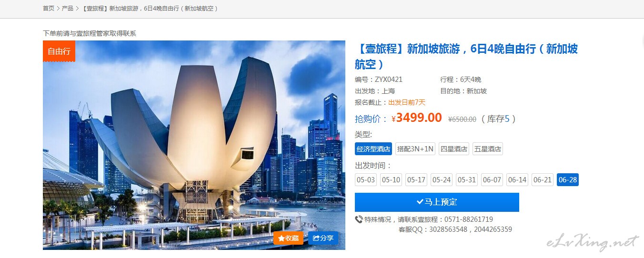This screenshot has width=644, height=258.
Task: Click the 马上预定 booking button
Action: (437, 202)
